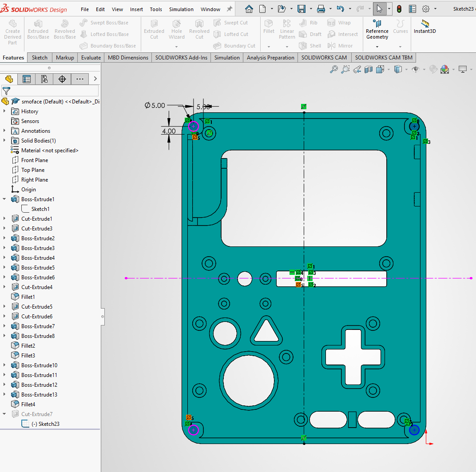This screenshot has width=476, height=472.
Task: Click the Ø5.00 diameter dimension
Action: point(155,105)
